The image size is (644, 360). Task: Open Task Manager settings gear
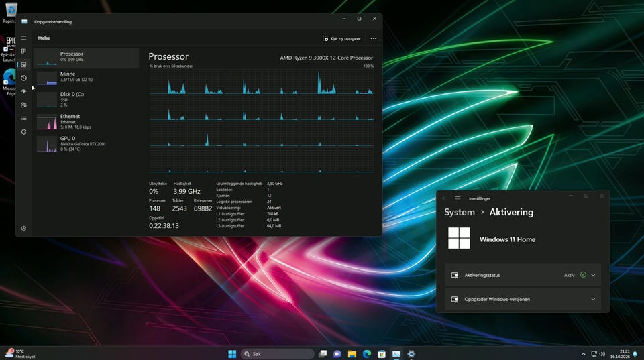24,228
